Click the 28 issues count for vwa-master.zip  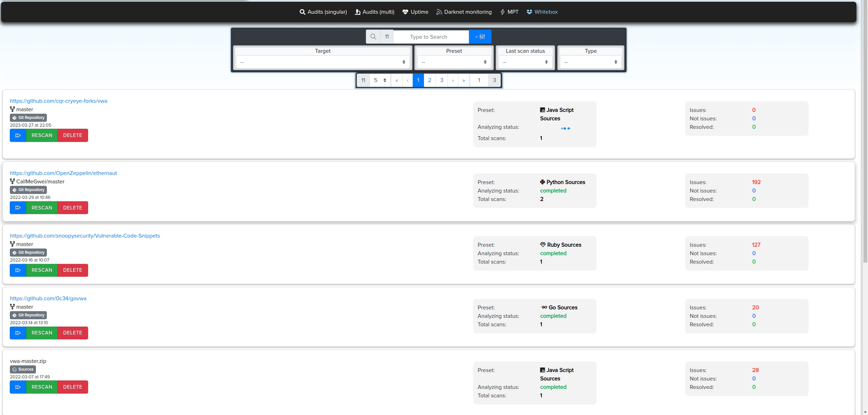[x=756, y=370]
